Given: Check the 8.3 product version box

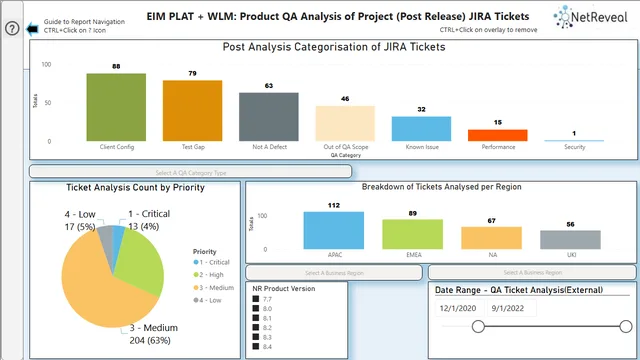Looking at the screenshot, I should pyautogui.click(x=256, y=337).
